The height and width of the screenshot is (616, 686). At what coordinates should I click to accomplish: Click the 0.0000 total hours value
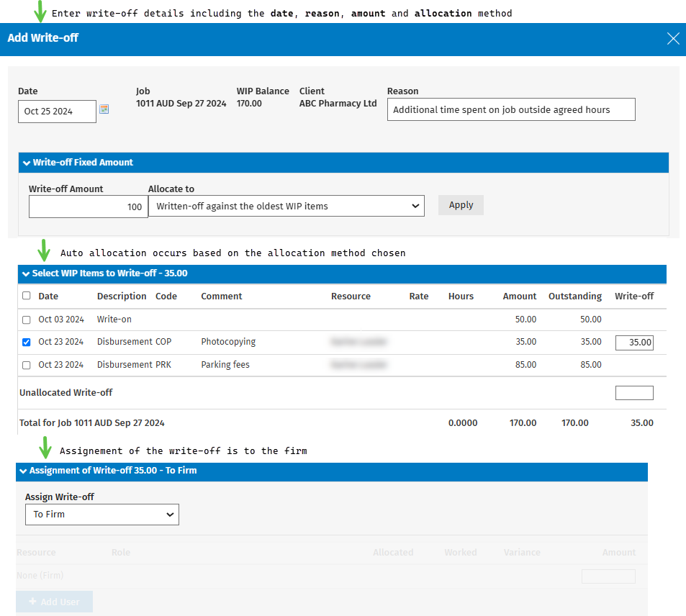coord(463,423)
